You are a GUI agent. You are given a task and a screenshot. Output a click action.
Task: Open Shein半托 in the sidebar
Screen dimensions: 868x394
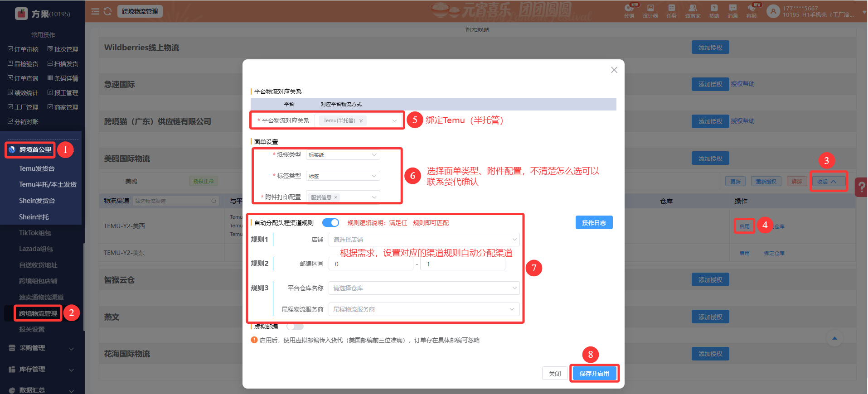(34, 217)
